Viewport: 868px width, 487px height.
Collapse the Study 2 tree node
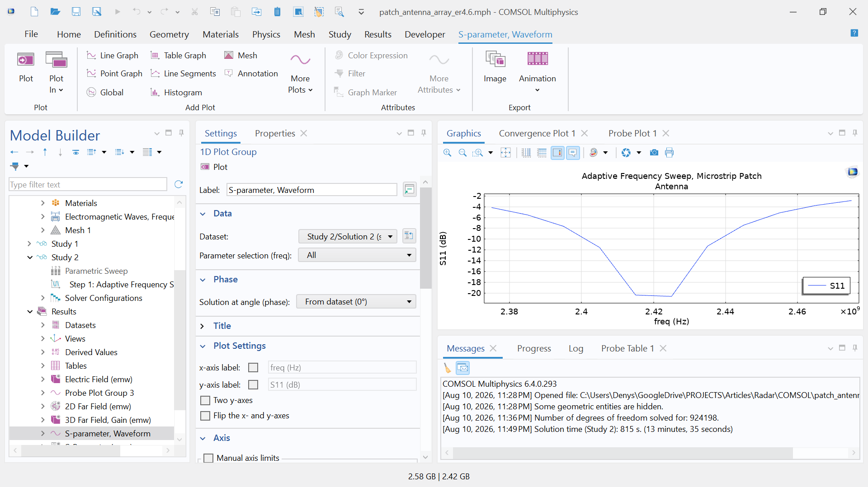pyautogui.click(x=29, y=258)
